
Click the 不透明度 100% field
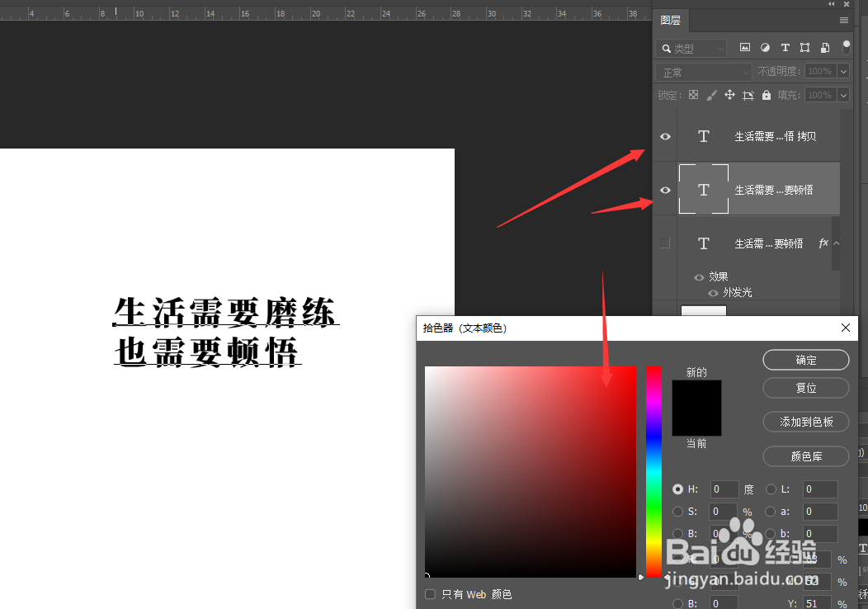tap(821, 72)
